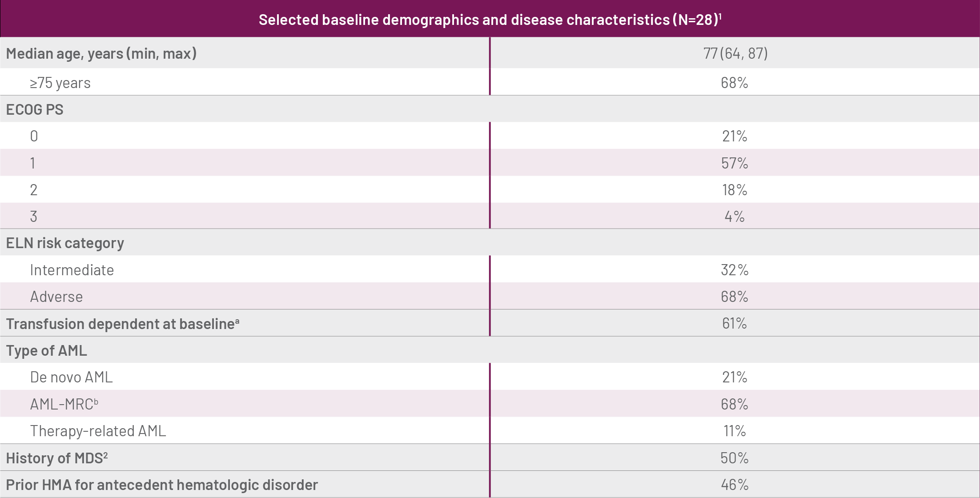Select the 57% value for ECOG 1
980x498 pixels.
tap(735, 163)
